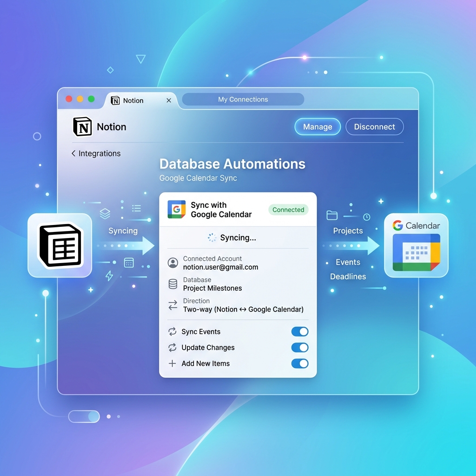The height and width of the screenshot is (476, 476).
Task: Click the Connected Account field label
Action: tap(212, 258)
